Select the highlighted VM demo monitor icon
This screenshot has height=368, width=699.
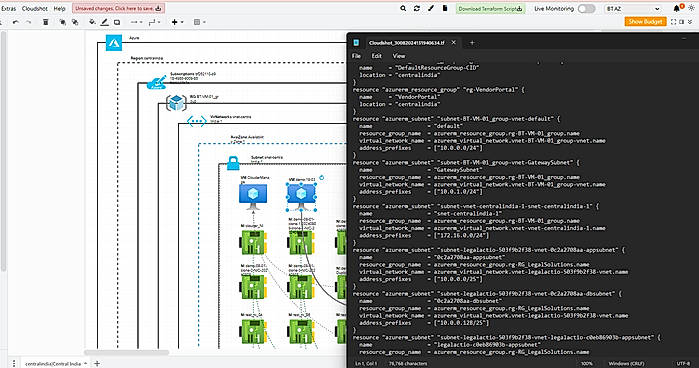[x=301, y=197]
